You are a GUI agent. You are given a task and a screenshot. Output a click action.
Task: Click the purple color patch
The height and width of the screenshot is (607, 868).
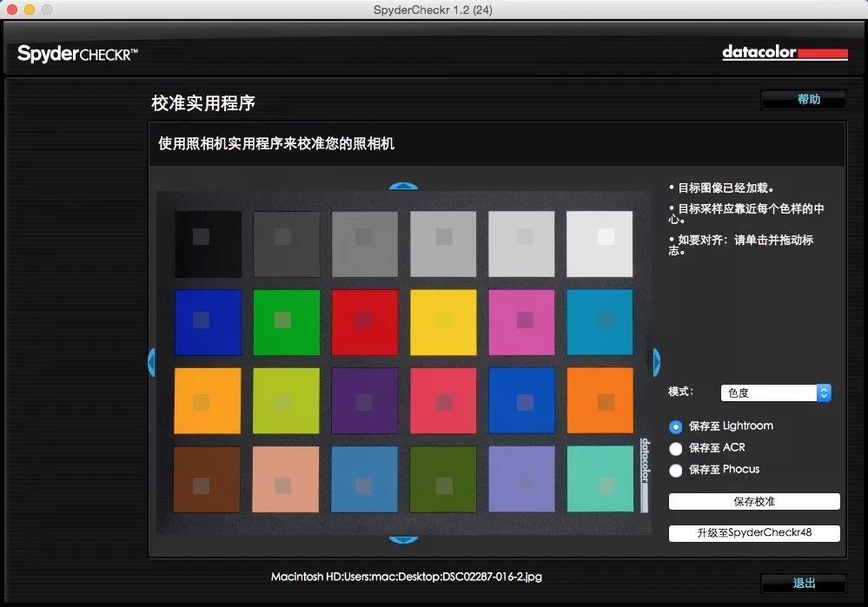click(365, 400)
